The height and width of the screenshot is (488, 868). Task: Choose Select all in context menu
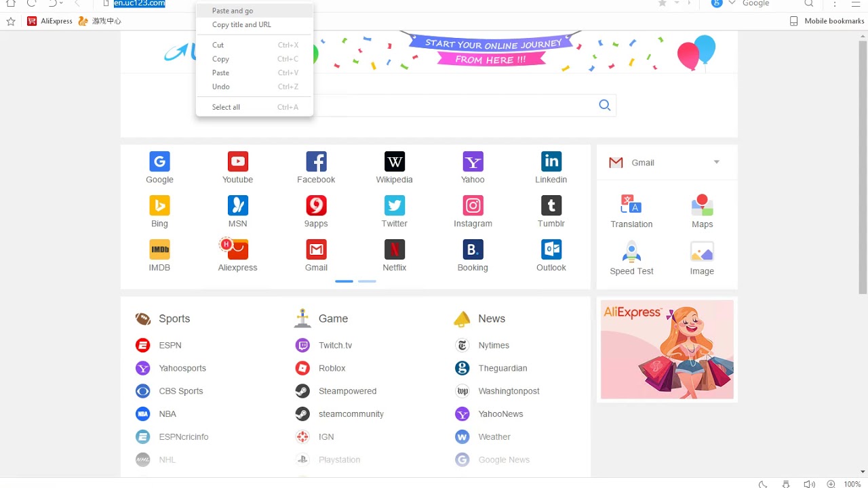pos(254,107)
